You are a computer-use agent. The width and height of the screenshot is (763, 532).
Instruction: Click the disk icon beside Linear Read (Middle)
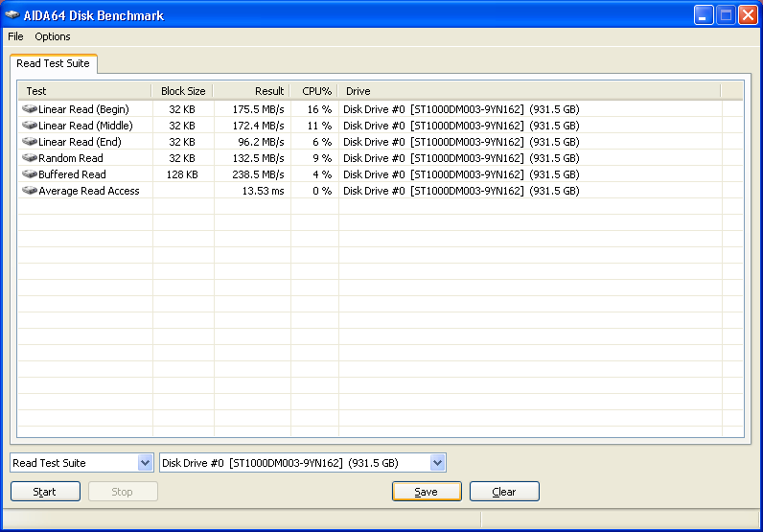click(30, 126)
